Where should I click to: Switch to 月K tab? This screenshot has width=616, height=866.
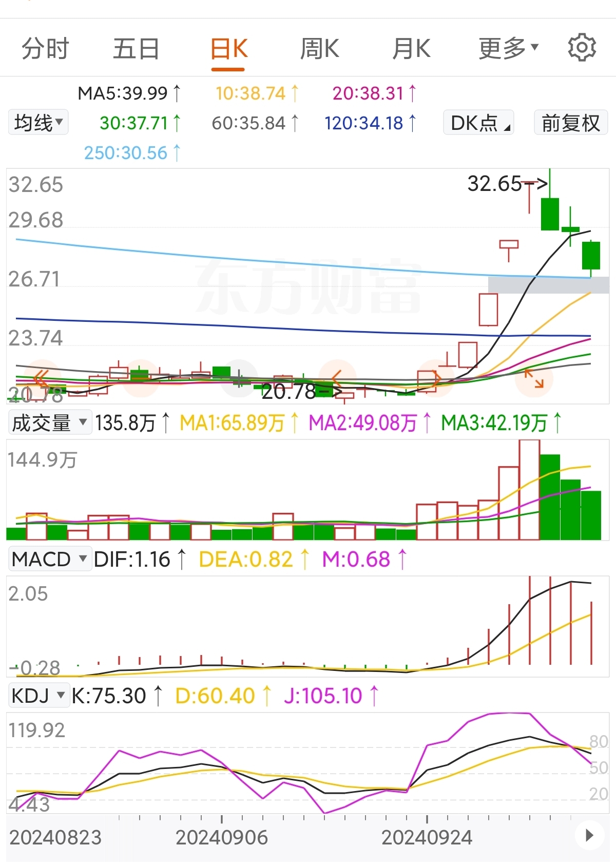(x=411, y=49)
